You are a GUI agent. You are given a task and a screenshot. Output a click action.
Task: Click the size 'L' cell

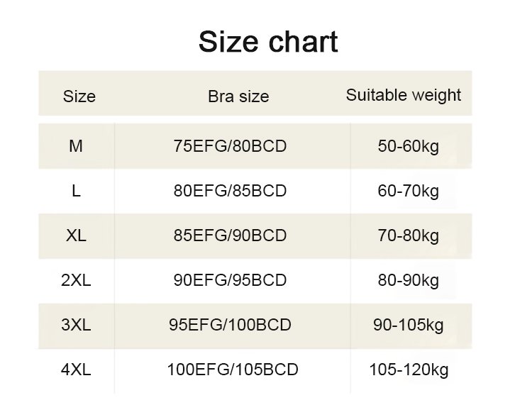coord(76,191)
